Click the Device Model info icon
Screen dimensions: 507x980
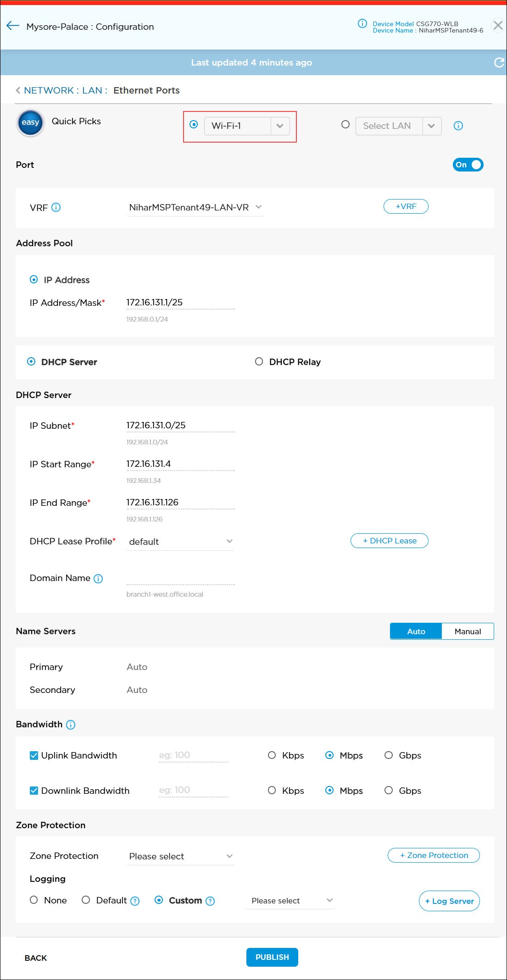click(362, 23)
